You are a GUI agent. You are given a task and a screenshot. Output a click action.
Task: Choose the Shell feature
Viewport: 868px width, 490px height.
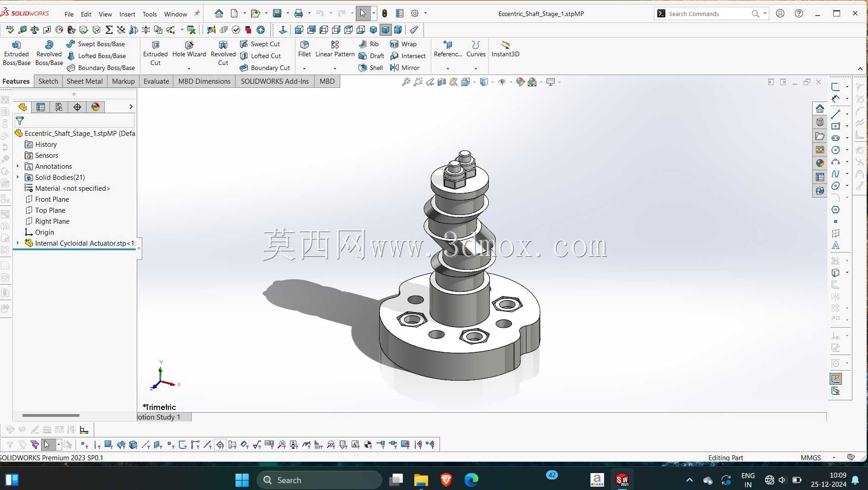[x=371, y=68]
